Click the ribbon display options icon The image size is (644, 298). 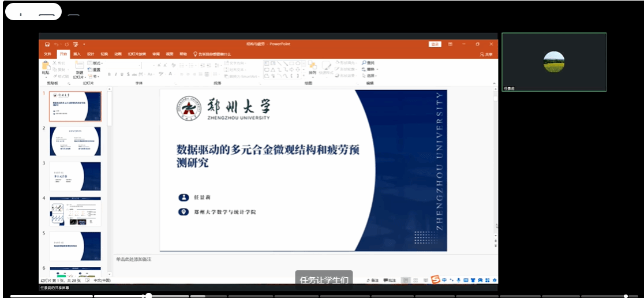click(450, 44)
